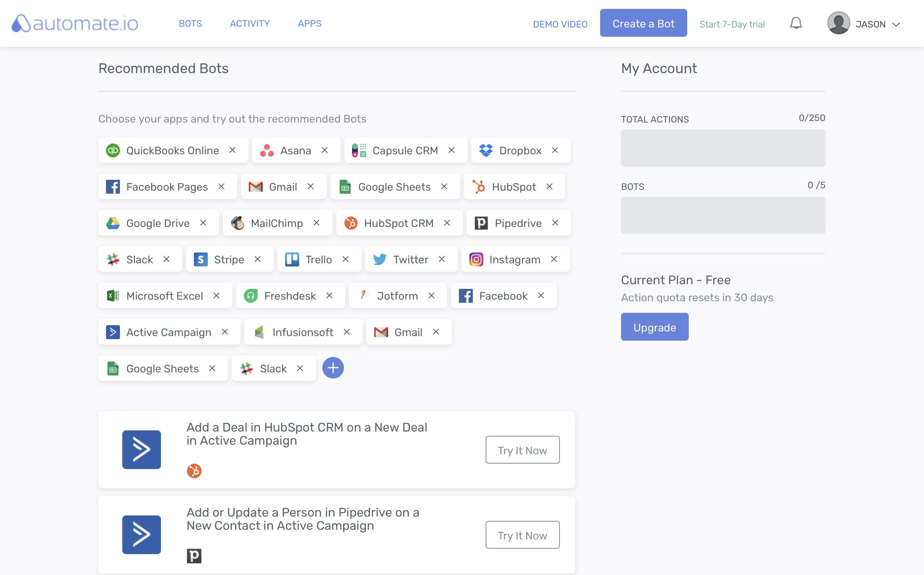Click Active Campaign logo on Pipedrive person card
924x575 pixels.
[x=142, y=535]
